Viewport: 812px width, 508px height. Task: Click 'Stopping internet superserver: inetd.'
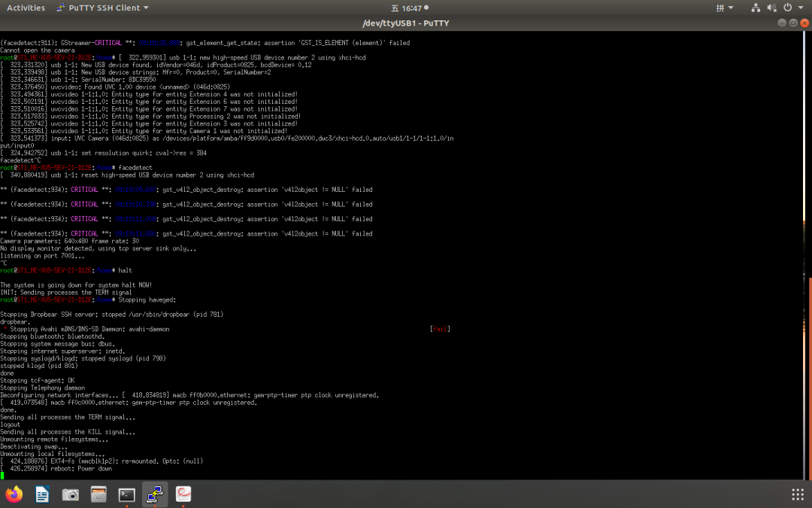tap(62, 351)
